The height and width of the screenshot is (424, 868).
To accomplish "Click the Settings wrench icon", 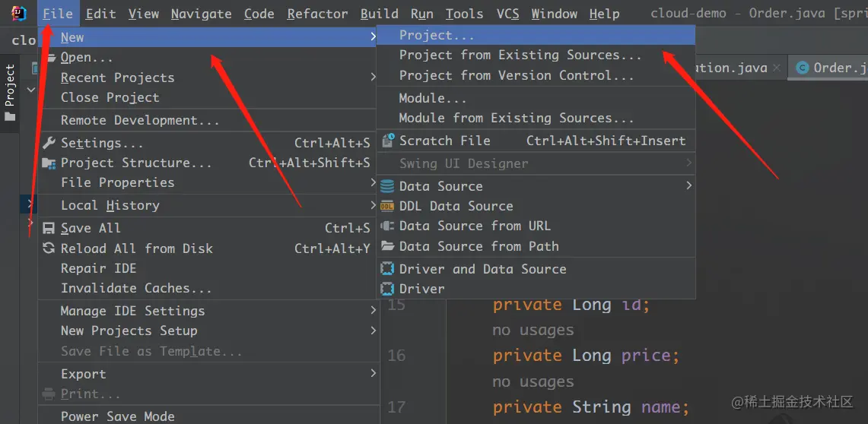I will click(49, 143).
